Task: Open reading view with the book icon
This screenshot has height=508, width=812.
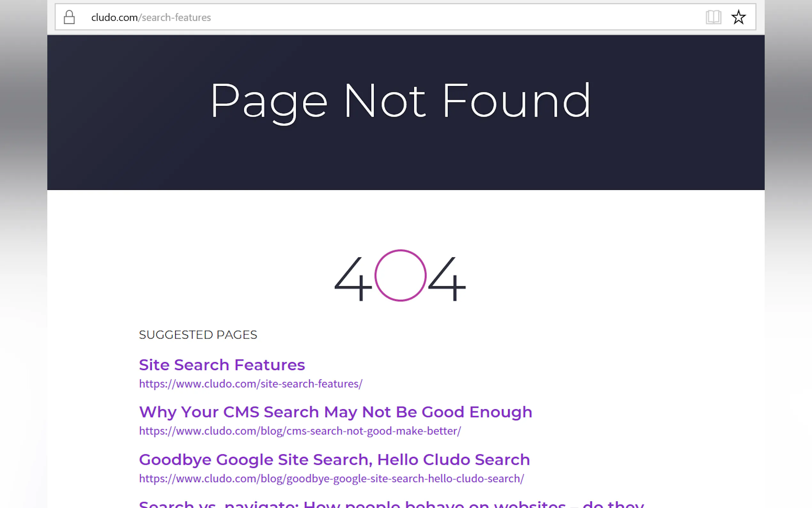Action: (x=713, y=17)
